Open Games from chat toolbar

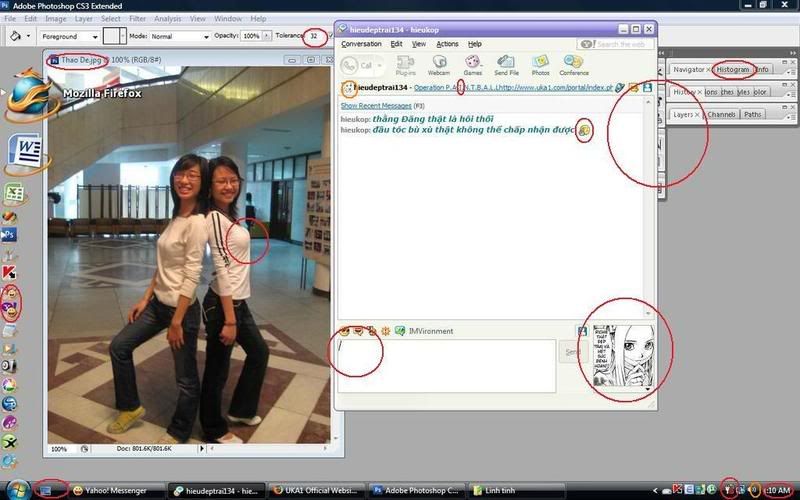pyautogui.click(x=472, y=65)
